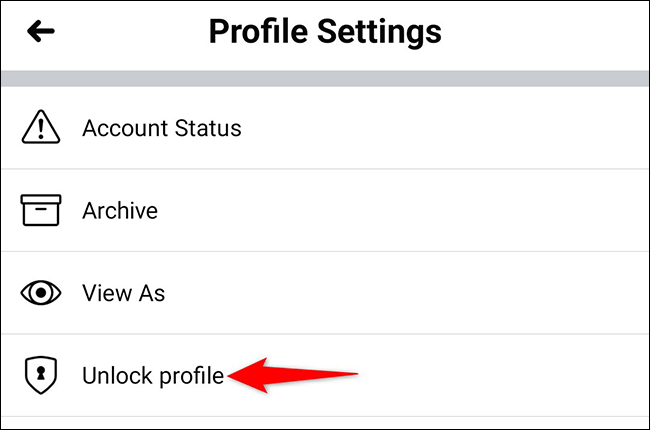Viewport: 650px width, 430px height.
Task: Choose Unlock profile from the list
Action: click(x=153, y=376)
